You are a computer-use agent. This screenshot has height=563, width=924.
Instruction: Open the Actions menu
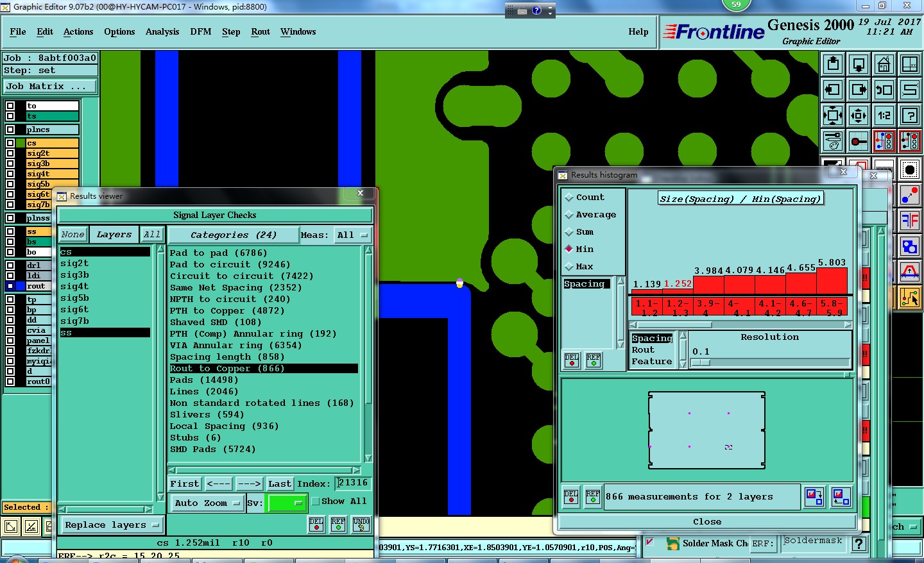point(78,31)
